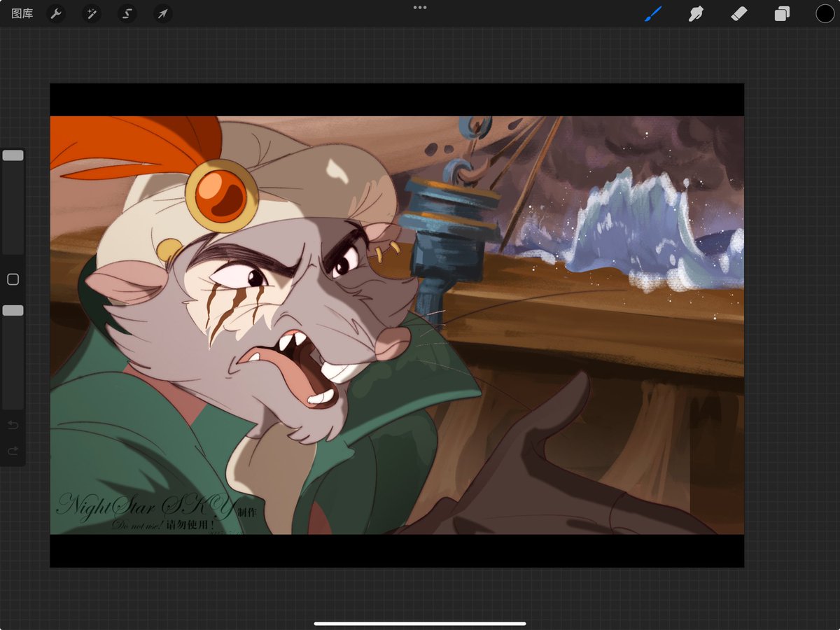840x630 pixels.
Task: Tap the home indicator bar
Action: click(x=420, y=623)
